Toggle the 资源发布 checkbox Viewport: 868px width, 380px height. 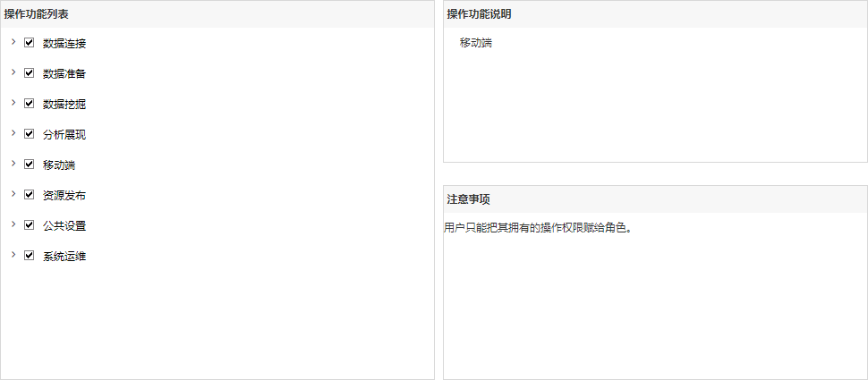click(30, 195)
